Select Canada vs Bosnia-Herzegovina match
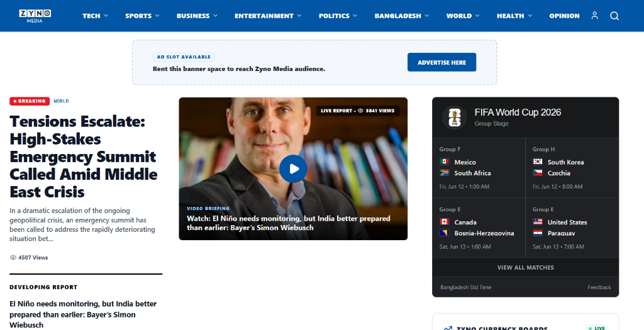 [x=479, y=228]
